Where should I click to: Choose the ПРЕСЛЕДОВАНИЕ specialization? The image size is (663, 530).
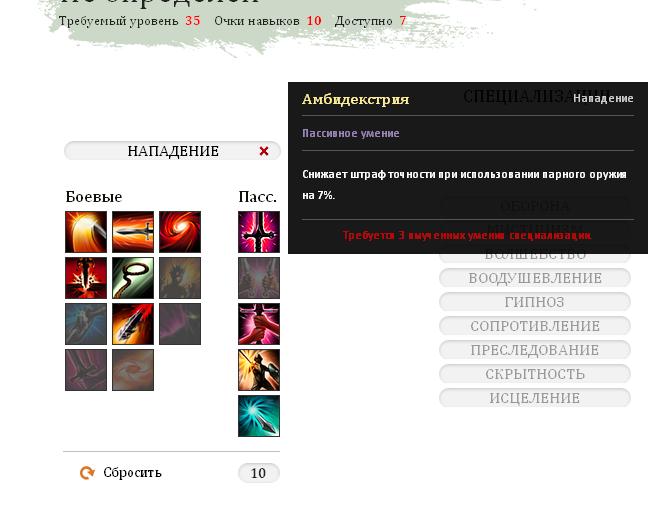click(535, 350)
